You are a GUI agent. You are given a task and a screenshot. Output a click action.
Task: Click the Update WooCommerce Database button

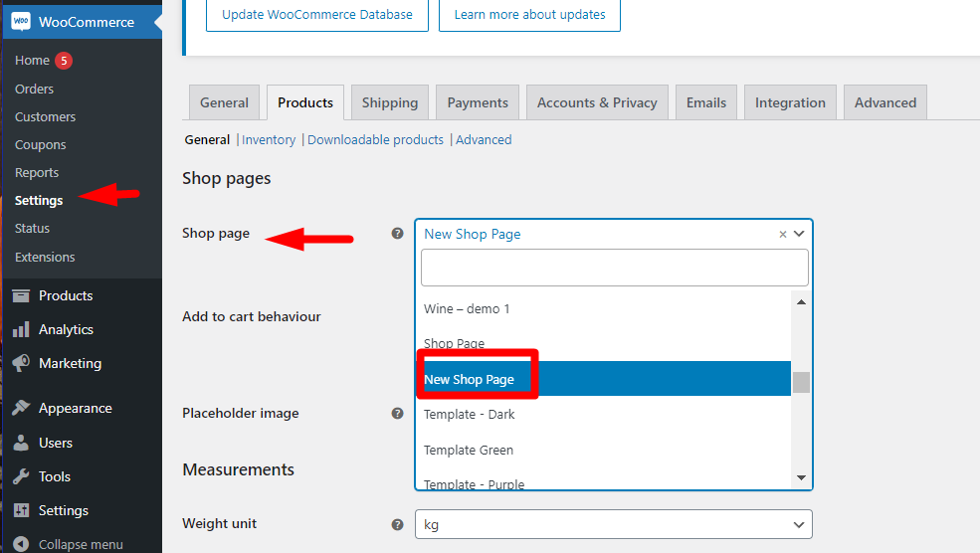317,14
